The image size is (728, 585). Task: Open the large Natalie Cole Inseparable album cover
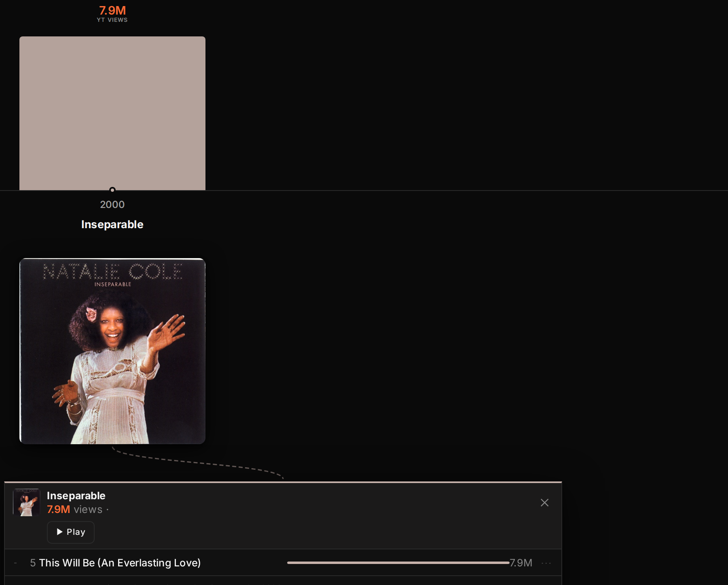pos(112,351)
